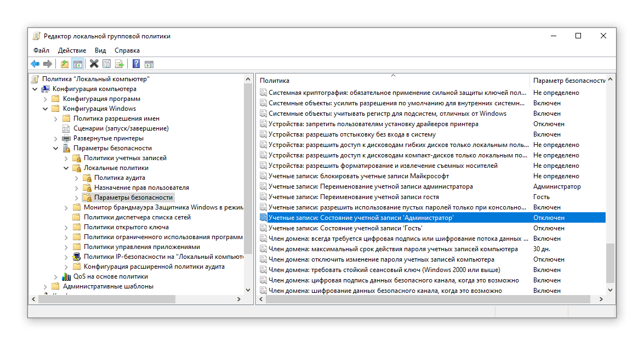Click the policy icon of блокировать учетные записи Майкрософт
This screenshot has height=351, width=644.
tap(263, 176)
